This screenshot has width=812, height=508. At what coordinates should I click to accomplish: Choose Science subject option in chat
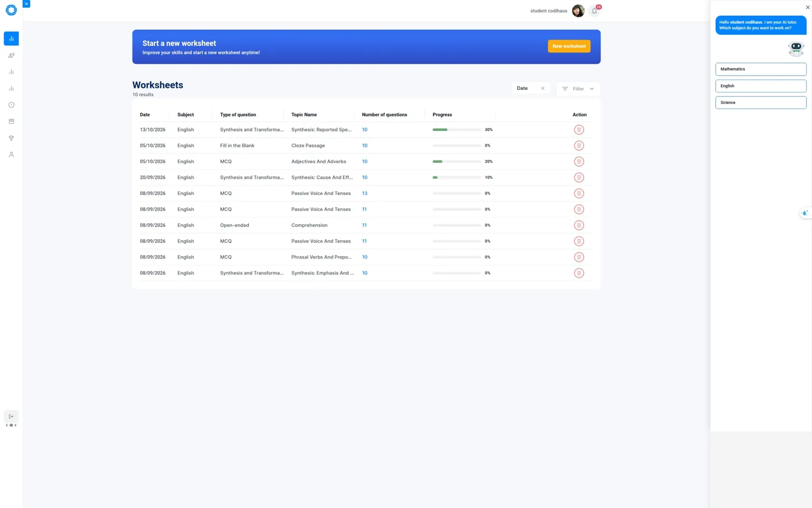pos(761,103)
